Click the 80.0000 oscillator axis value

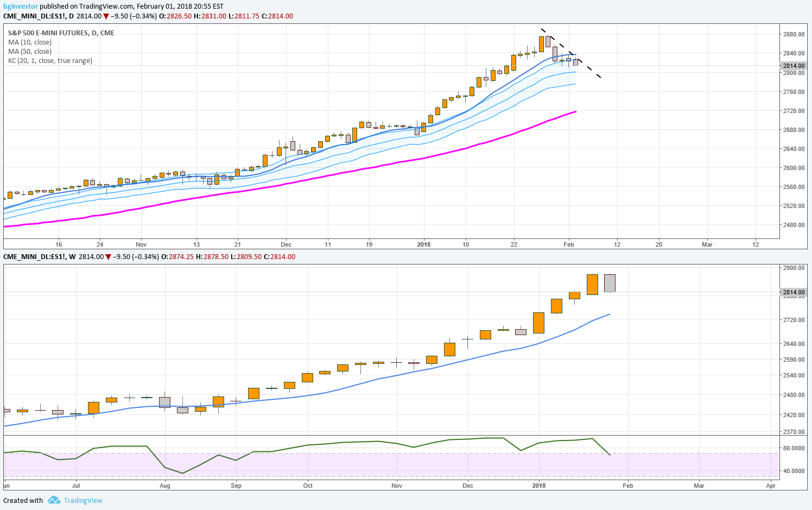coord(794,448)
